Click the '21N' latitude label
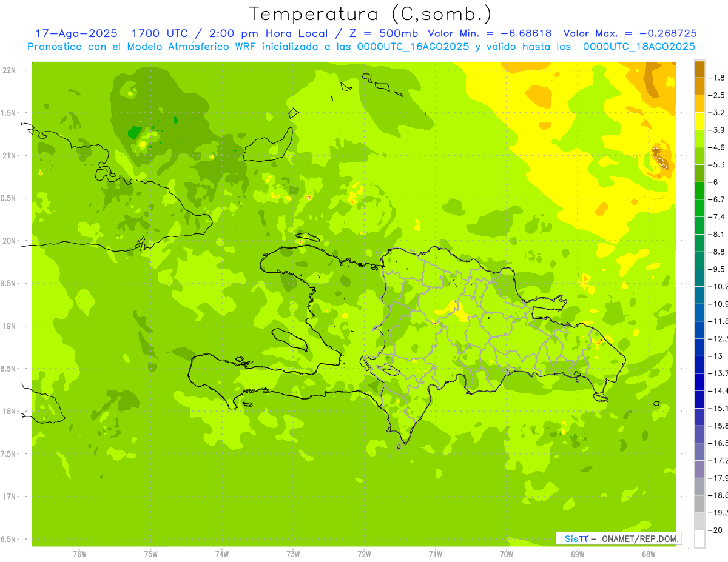Screen dimensions: 728x562 10,156
